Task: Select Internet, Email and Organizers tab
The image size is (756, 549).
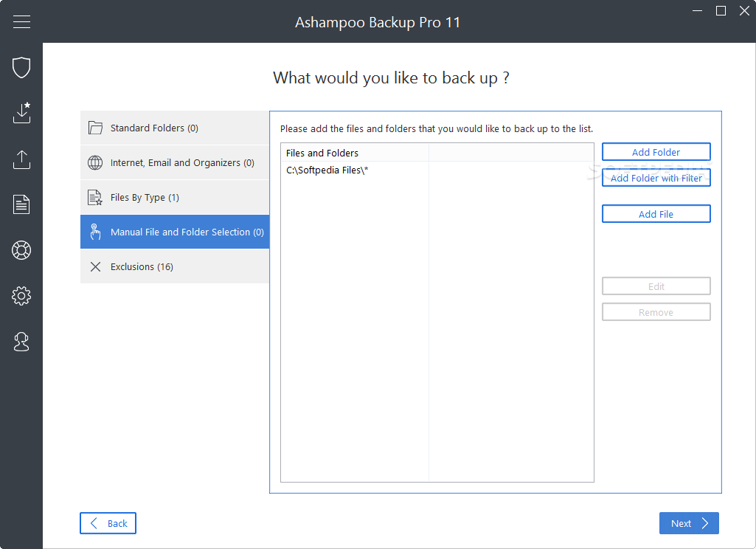Action: (x=175, y=162)
